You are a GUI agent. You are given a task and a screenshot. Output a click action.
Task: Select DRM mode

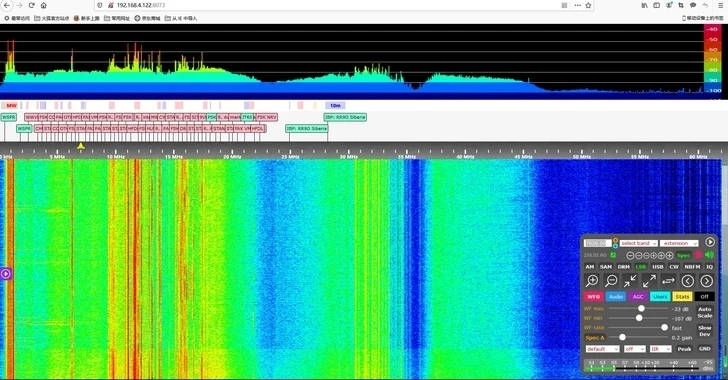click(624, 267)
